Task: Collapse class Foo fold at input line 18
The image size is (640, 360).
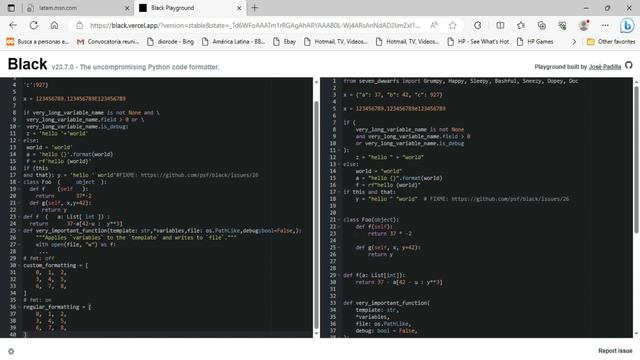Action: 19,182
